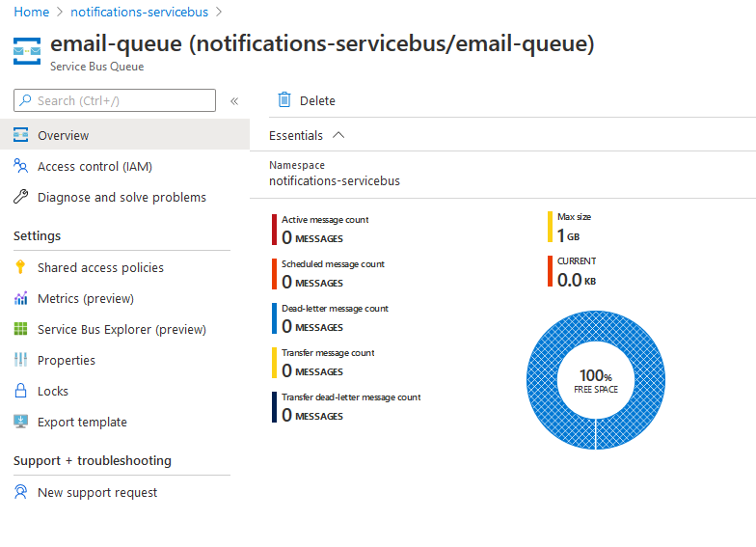Open the Overview menu item
Screen dimensions: 756x547
125,135
